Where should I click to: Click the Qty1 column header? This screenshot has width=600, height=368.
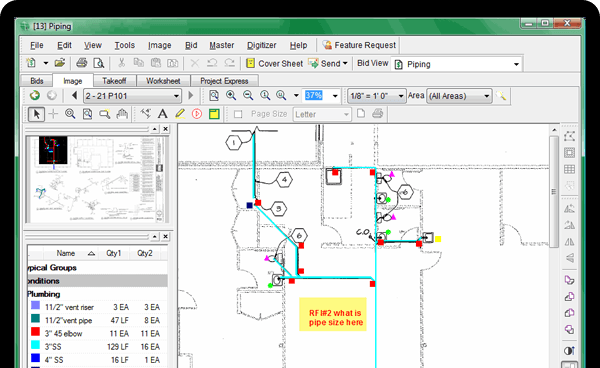pyautogui.click(x=114, y=253)
